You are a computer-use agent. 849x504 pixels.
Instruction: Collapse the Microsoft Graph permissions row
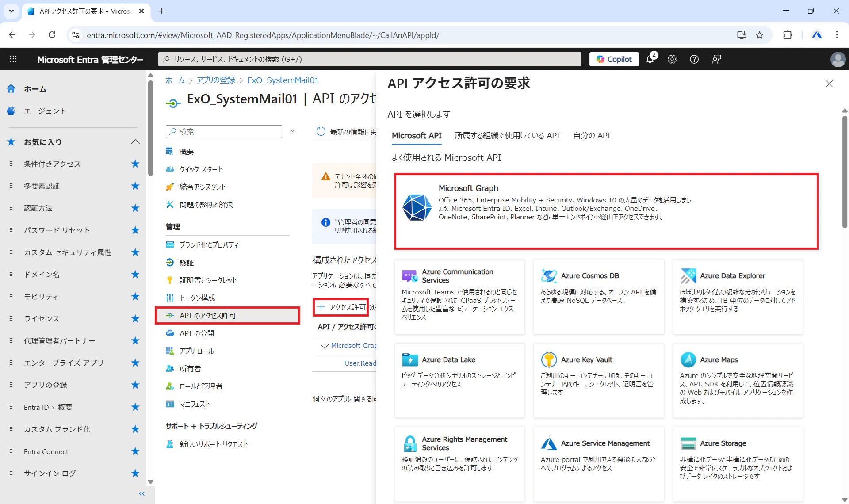point(324,346)
